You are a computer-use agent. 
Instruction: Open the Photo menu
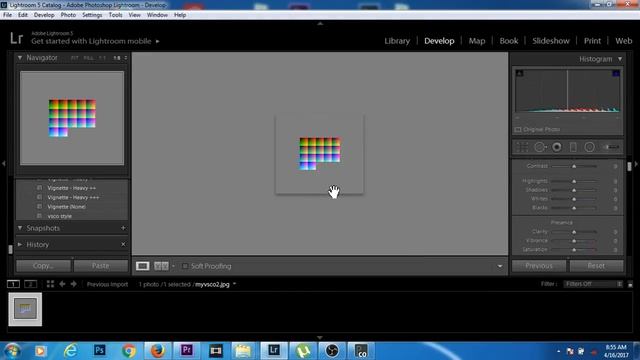pyautogui.click(x=68, y=15)
